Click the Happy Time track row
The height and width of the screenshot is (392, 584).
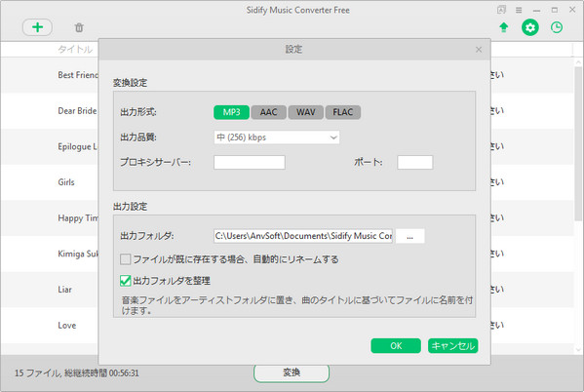(50, 218)
